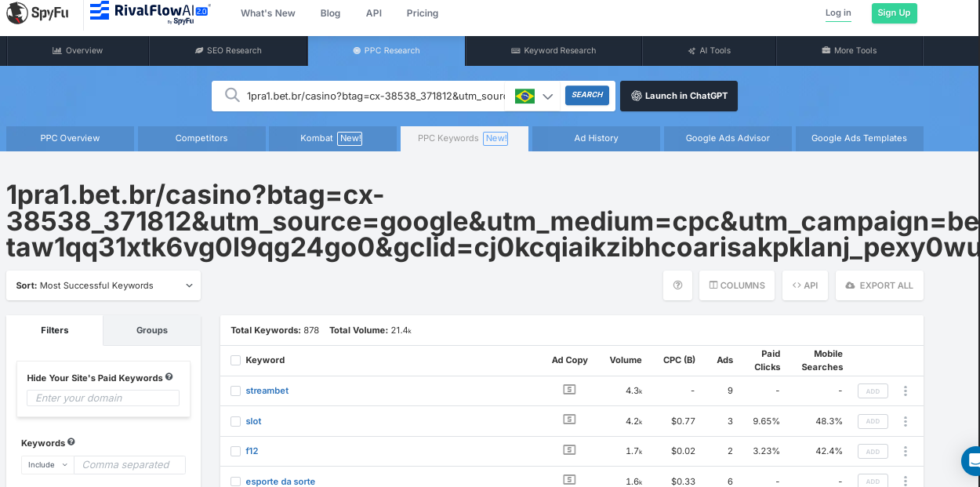Expand the country selector chevron
Viewport: 980px width, 487px height.
pos(548,96)
